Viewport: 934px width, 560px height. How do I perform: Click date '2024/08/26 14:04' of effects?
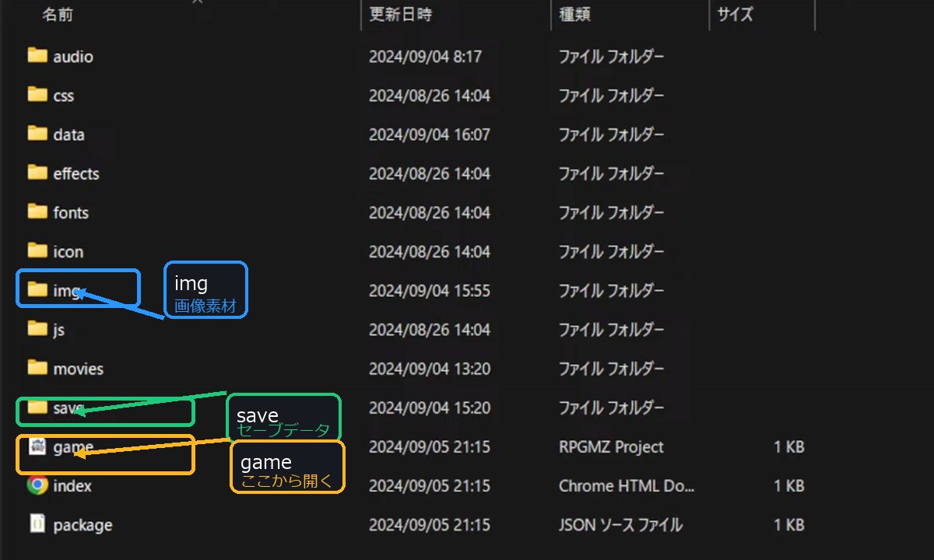coord(430,173)
